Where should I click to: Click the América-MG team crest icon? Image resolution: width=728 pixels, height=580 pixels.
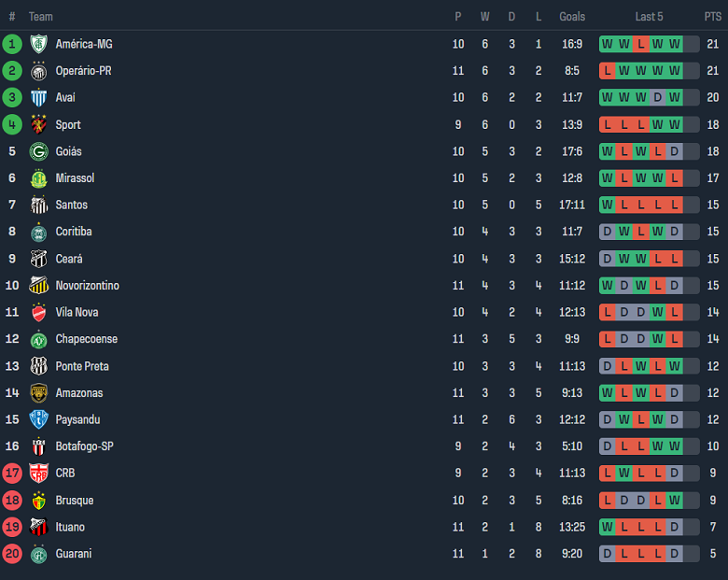(38, 44)
